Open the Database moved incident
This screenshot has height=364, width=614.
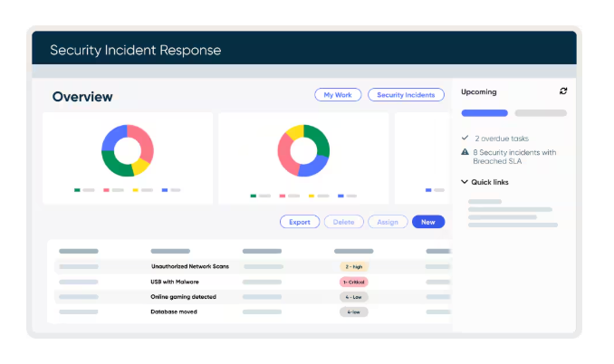click(173, 311)
